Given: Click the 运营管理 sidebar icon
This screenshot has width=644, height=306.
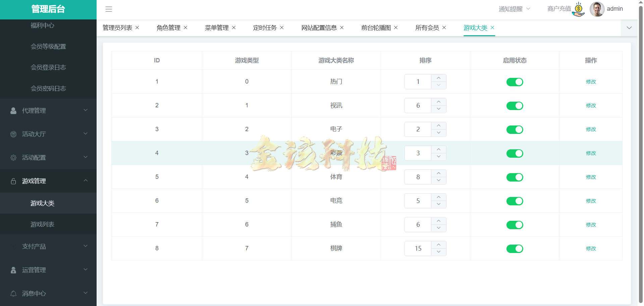Looking at the screenshot, I should 13,270.
